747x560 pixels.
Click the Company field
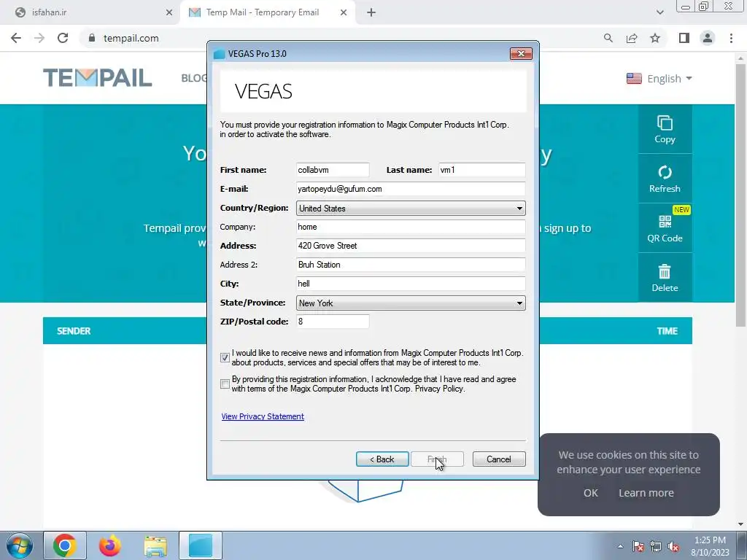pos(411,227)
